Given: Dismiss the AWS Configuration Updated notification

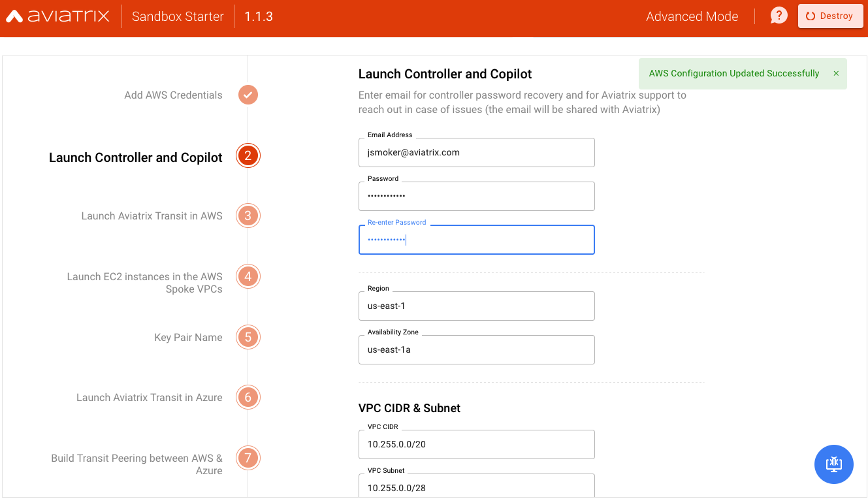Looking at the screenshot, I should pos(836,74).
